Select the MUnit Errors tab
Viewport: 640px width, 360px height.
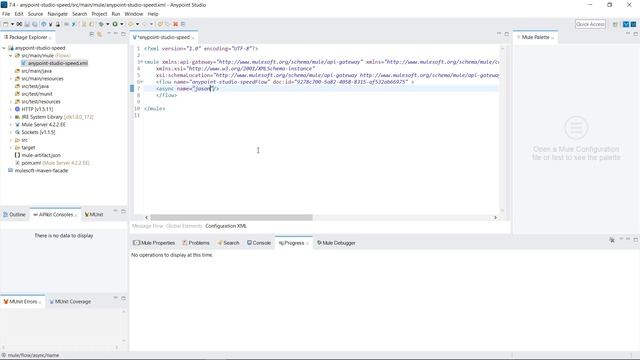22,302
